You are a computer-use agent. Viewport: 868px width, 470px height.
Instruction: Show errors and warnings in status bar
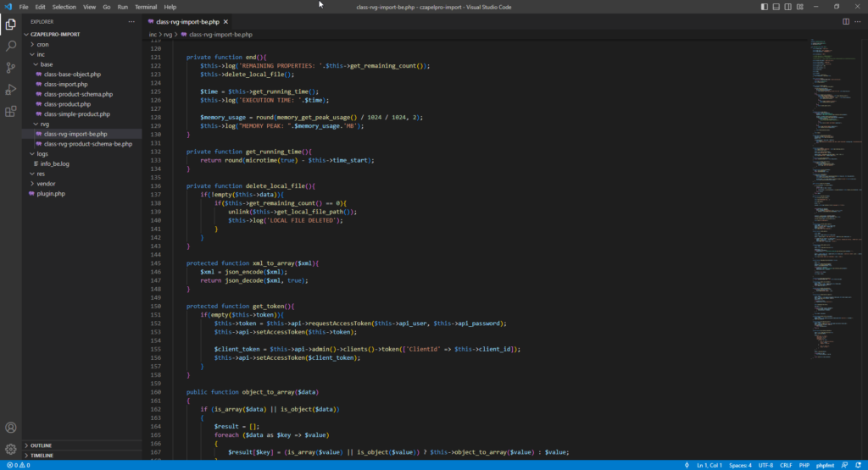pyautogui.click(x=19, y=466)
